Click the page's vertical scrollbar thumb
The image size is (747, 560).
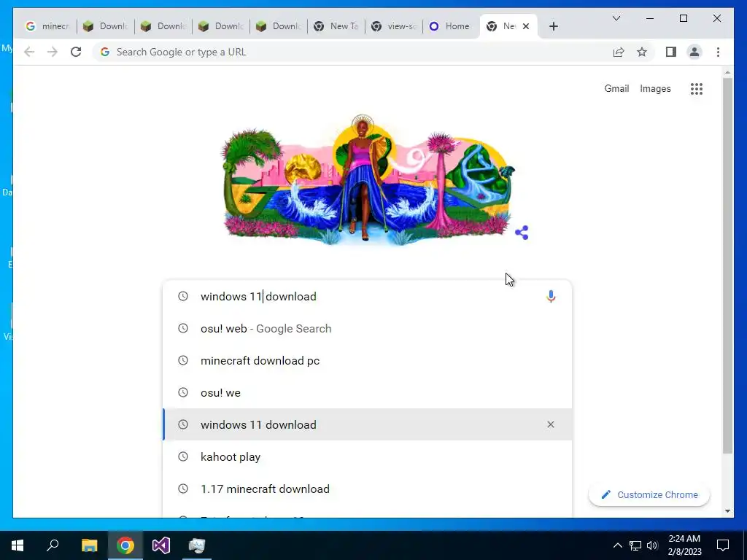coord(727,265)
